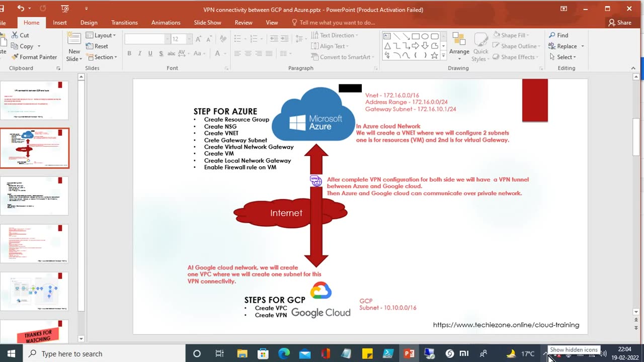The height and width of the screenshot is (362, 644).
Task: Switch to the Animations tab
Action: (166, 23)
